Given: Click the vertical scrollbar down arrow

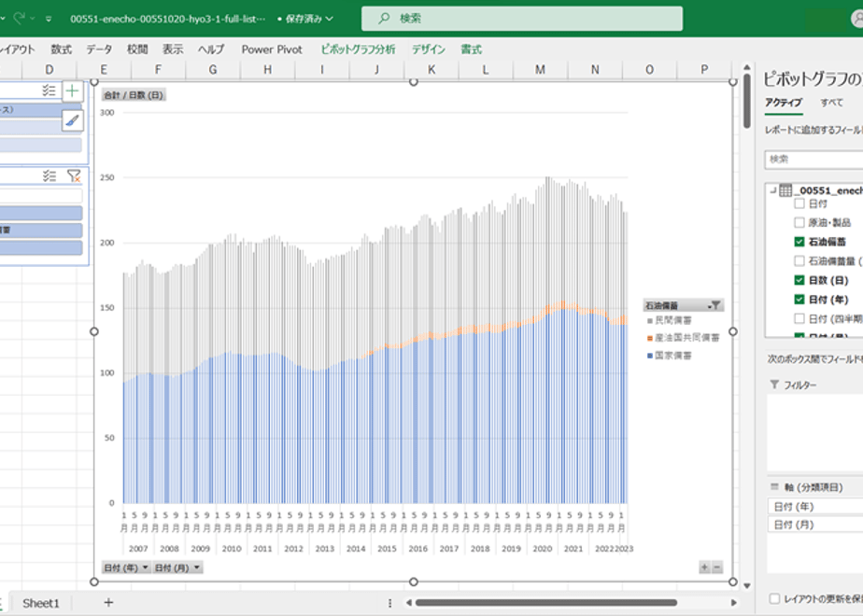Looking at the screenshot, I should [746, 586].
